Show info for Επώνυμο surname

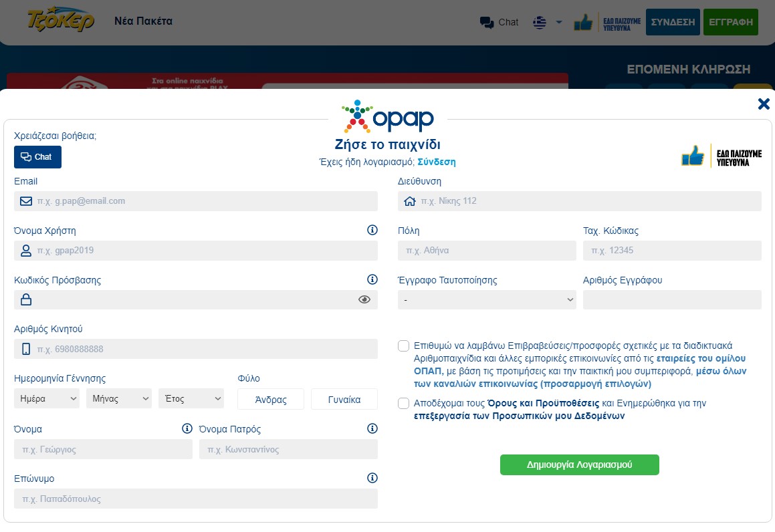click(x=372, y=478)
